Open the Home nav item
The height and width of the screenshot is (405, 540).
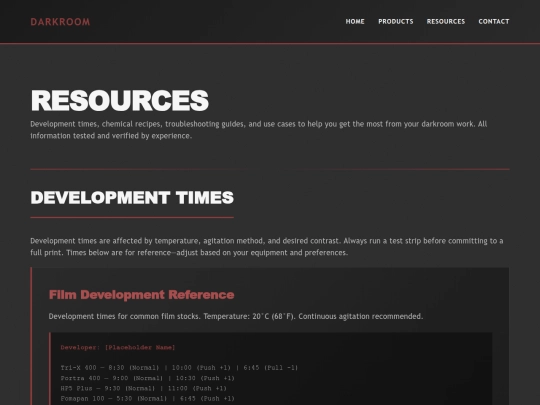pyautogui.click(x=355, y=21)
